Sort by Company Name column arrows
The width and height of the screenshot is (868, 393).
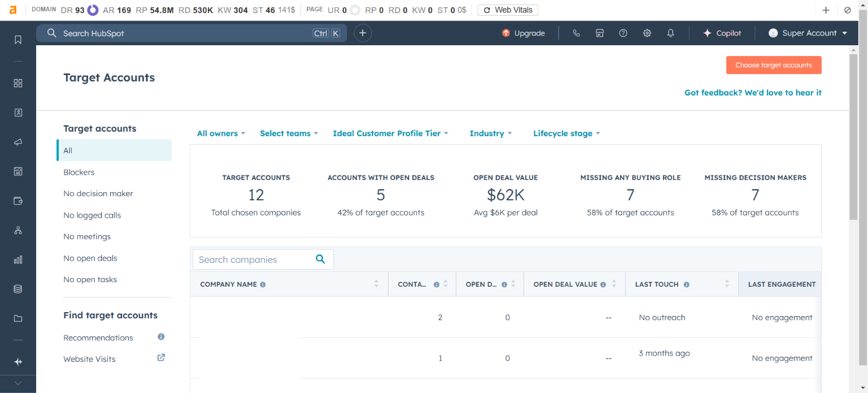click(376, 284)
